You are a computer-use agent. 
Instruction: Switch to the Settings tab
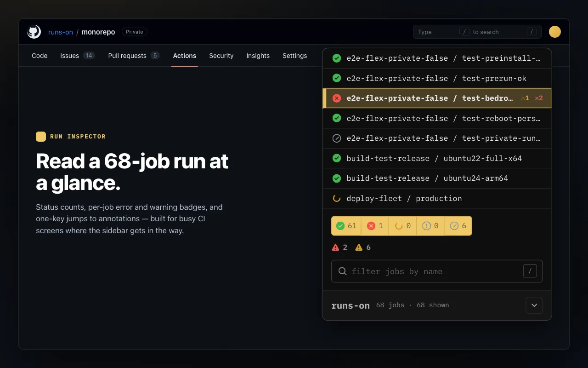tap(295, 56)
